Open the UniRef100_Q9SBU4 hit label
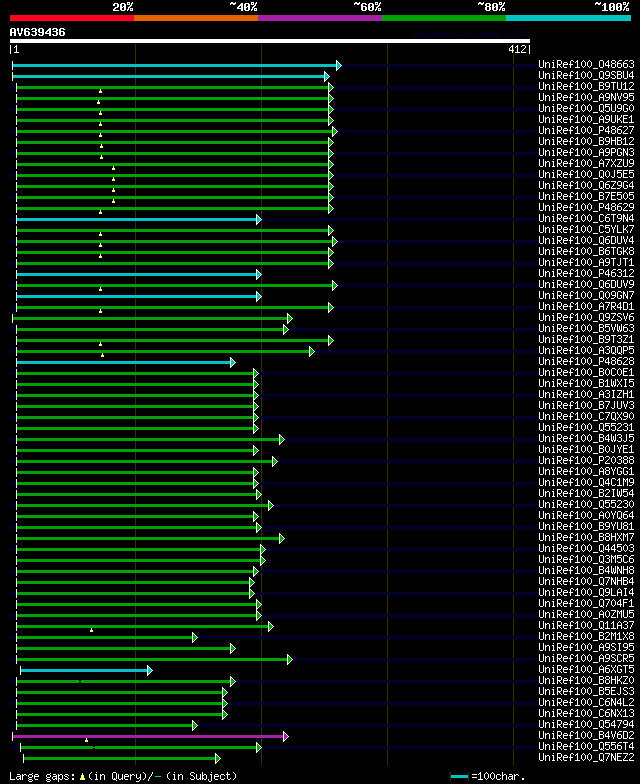 point(586,75)
